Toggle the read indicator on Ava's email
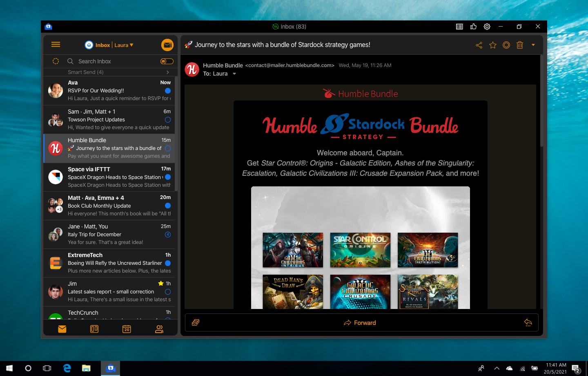 pyautogui.click(x=168, y=91)
